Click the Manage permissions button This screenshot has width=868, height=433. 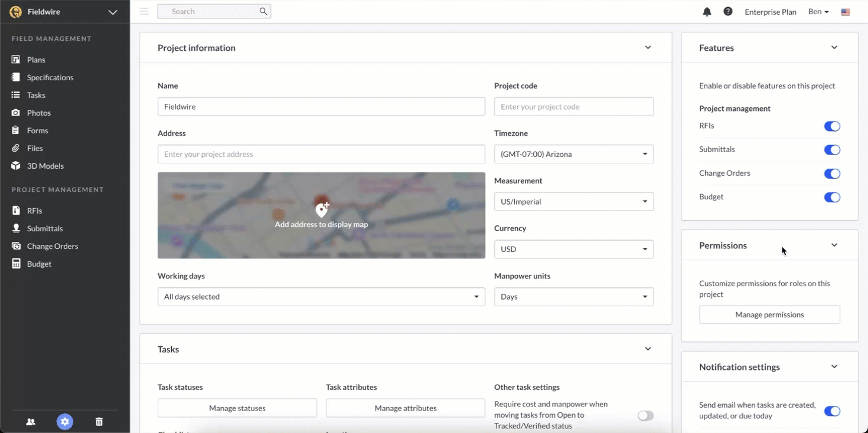[769, 314]
